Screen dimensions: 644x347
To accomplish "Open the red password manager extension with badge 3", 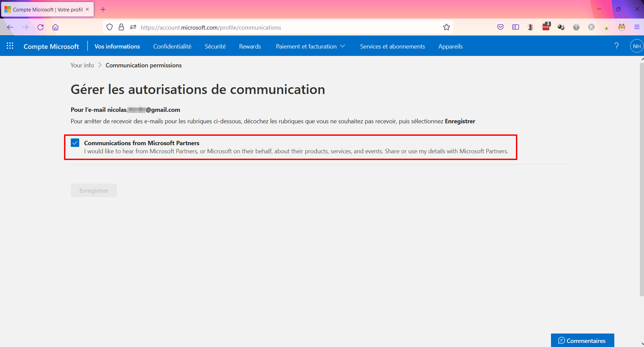I will (546, 27).
